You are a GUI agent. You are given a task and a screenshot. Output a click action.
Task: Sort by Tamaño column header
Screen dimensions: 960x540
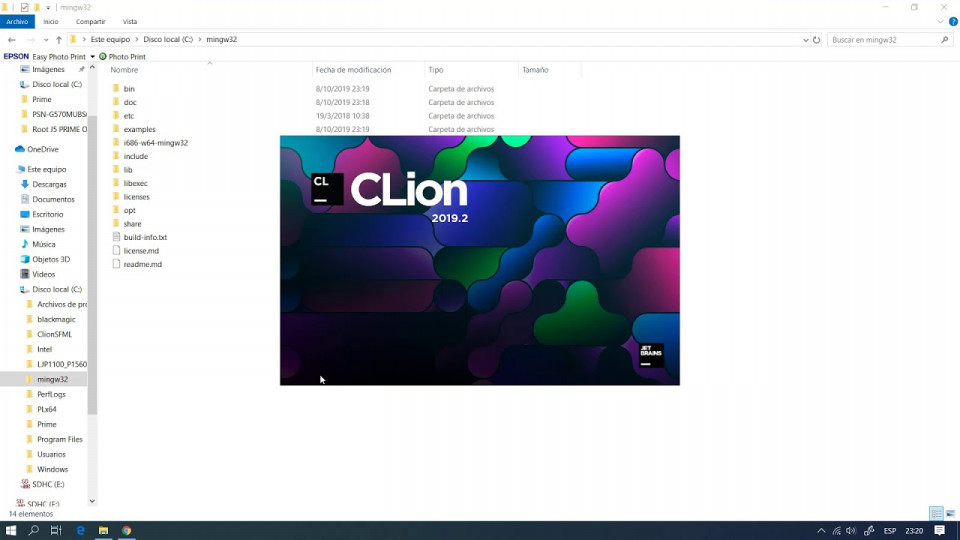click(x=535, y=70)
